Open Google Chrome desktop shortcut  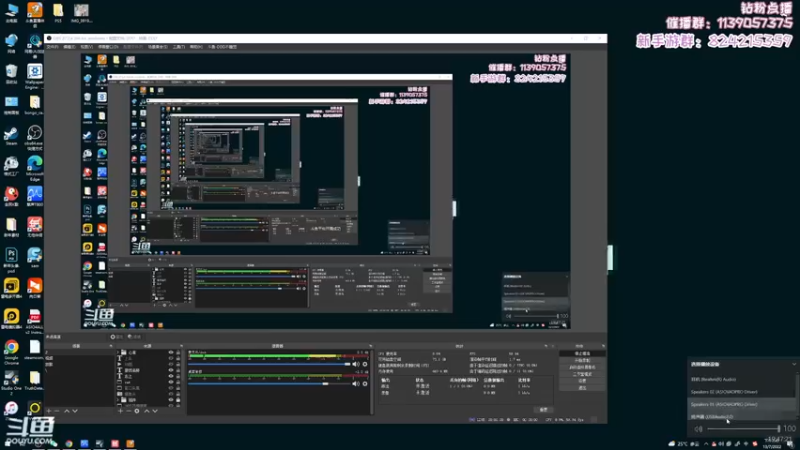[x=11, y=352]
